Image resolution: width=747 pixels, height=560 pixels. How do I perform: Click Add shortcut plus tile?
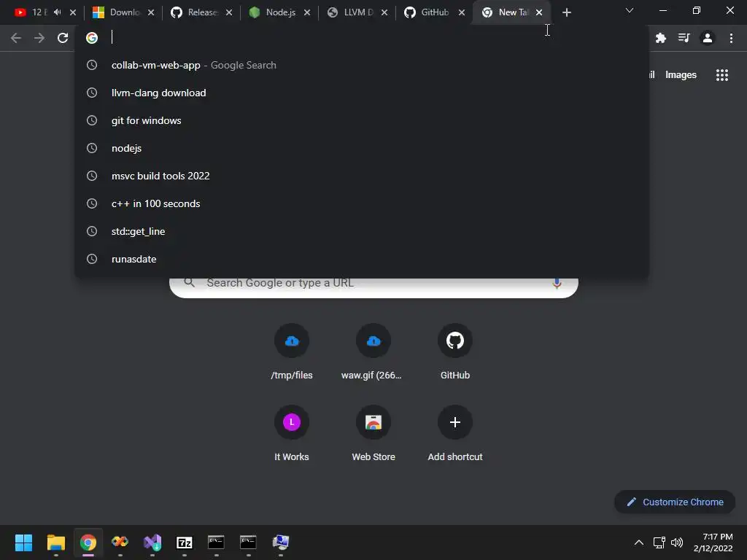455,433
